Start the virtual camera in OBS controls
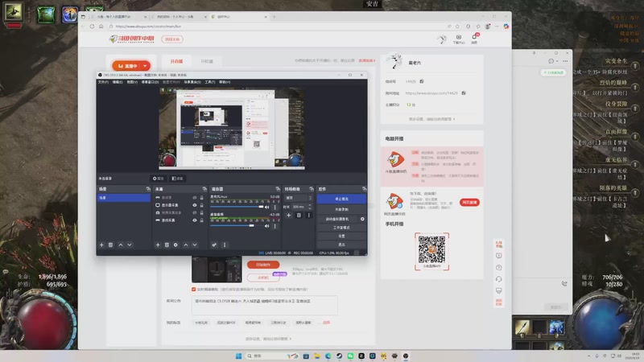Image resolution: width=644 pixels, height=362 pixels. point(337,219)
